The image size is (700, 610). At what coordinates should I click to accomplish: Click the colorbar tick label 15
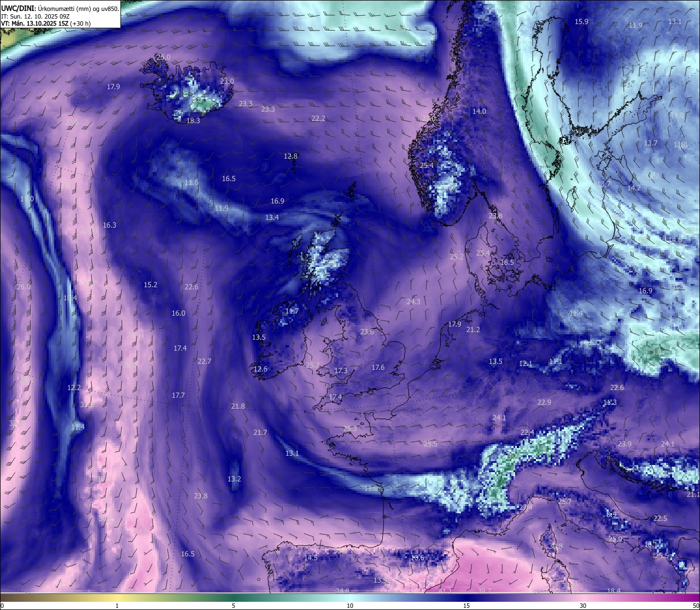coord(466,606)
